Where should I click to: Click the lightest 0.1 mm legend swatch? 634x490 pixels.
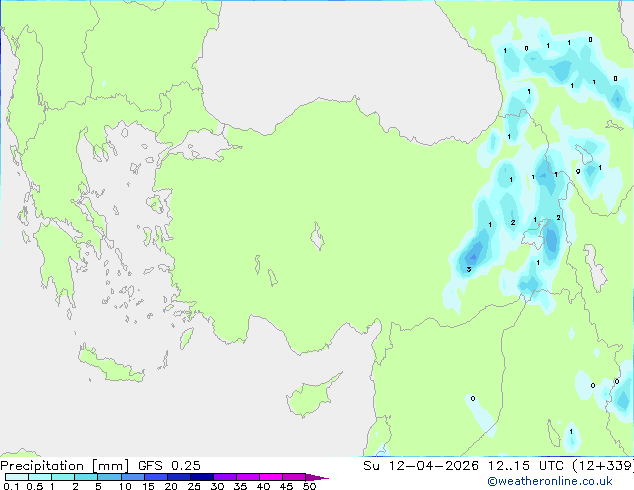click(17, 477)
